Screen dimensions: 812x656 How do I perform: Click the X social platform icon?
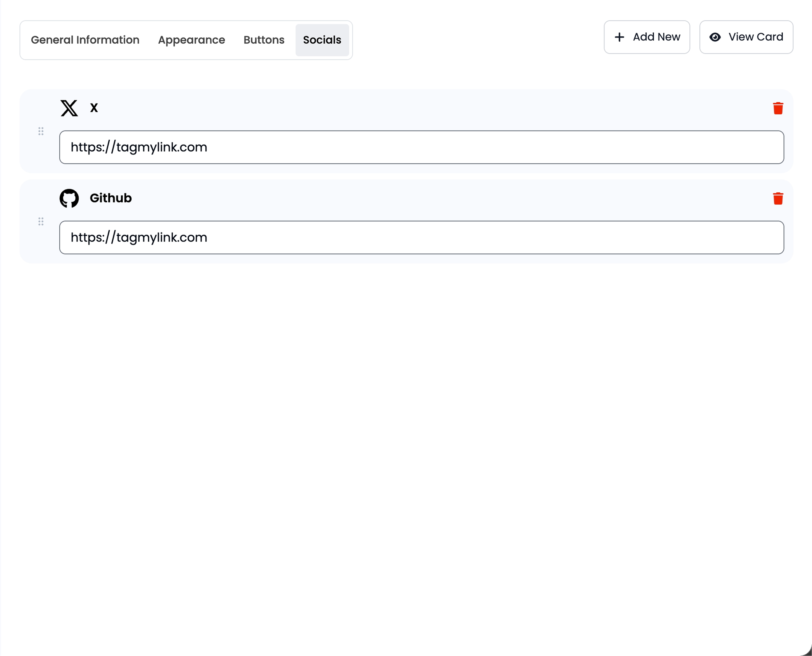click(x=69, y=108)
